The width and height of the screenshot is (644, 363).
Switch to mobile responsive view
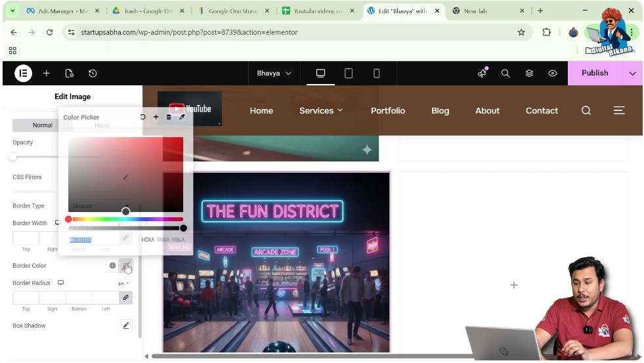pyautogui.click(x=377, y=74)
